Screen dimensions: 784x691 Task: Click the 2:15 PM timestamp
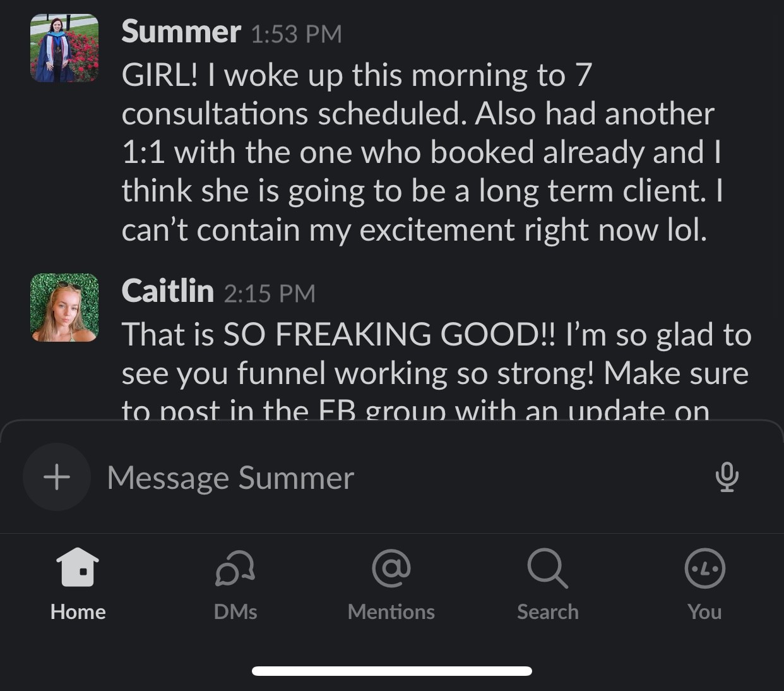point(270,294)
